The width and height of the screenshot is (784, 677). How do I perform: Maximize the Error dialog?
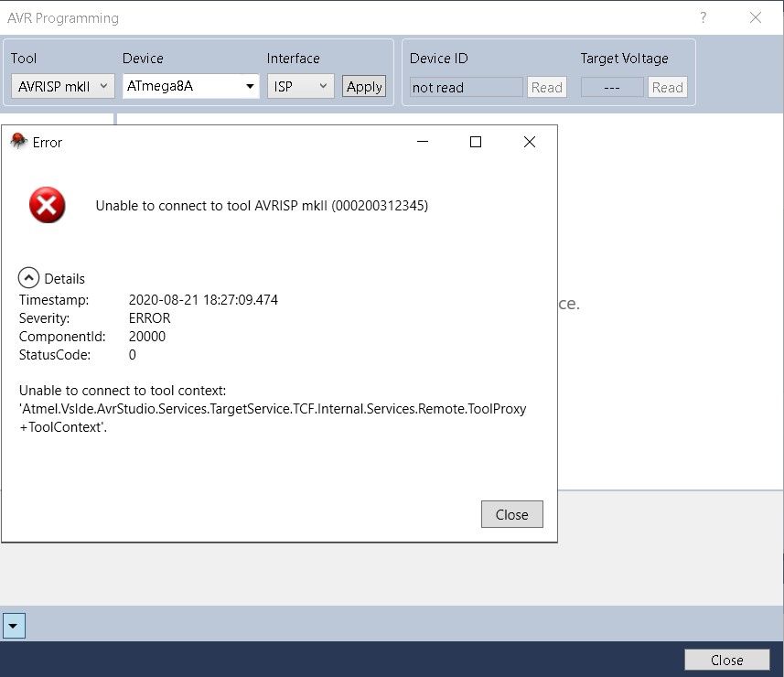pyautogui.click(x=476, y=142)
